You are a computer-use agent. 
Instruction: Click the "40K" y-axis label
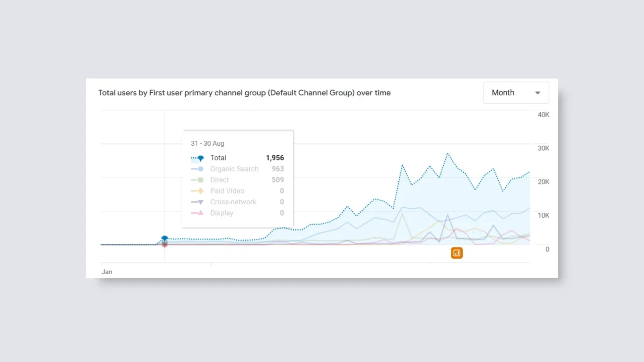point(543,115)
